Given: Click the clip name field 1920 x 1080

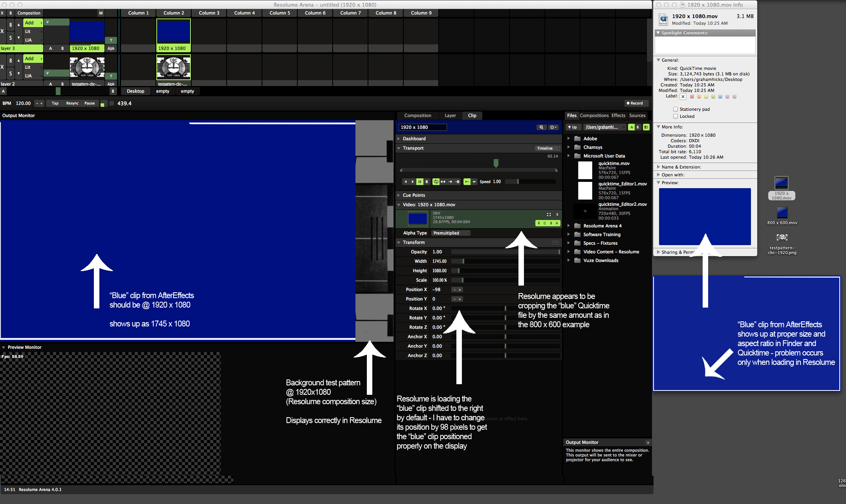Looking at the screenshot, I should click(x=423, y=127).
